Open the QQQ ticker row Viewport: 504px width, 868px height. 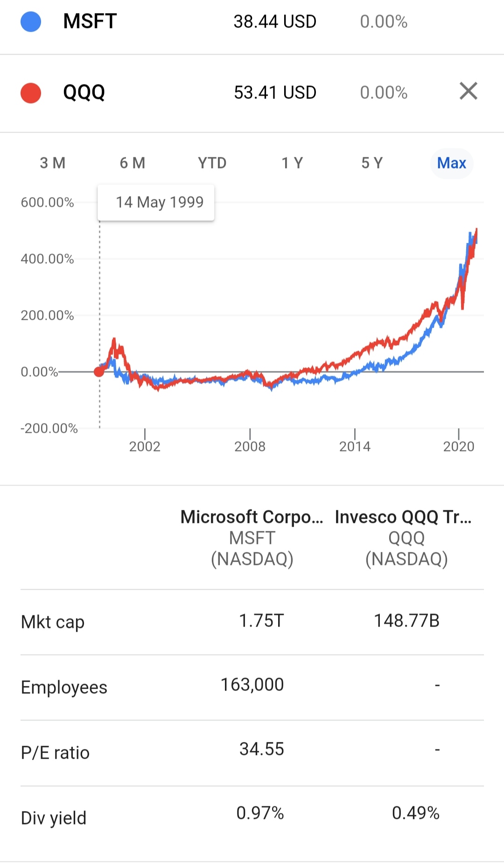(x=252, y=93)
